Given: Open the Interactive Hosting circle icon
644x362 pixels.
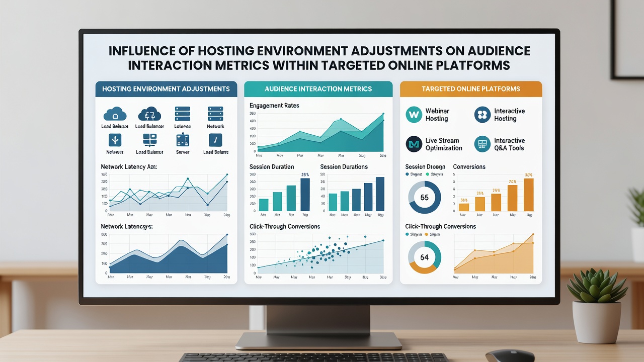Looking at the screenshot, I should [x=482, y=115].
